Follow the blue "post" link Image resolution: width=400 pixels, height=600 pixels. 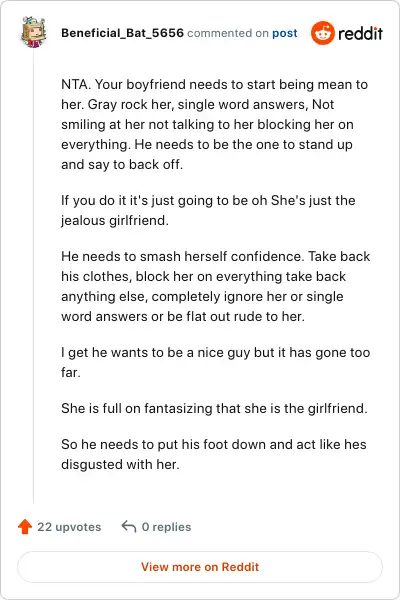coord(284,33)
